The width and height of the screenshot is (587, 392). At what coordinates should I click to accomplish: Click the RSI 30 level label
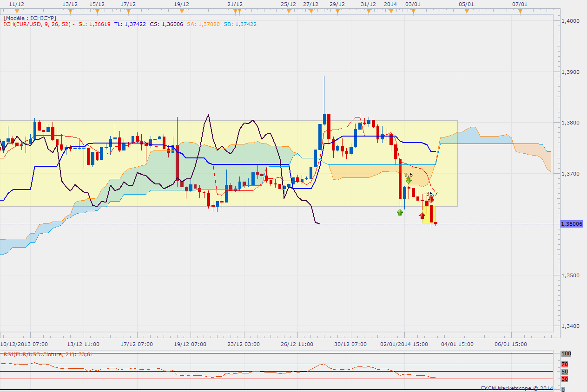click(x=565, y=379)
